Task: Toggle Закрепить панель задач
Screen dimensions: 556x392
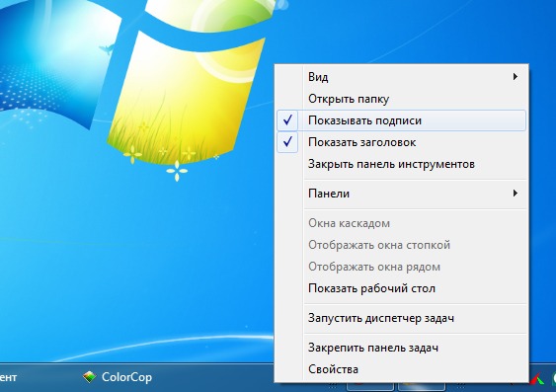Action: point(401,348)
